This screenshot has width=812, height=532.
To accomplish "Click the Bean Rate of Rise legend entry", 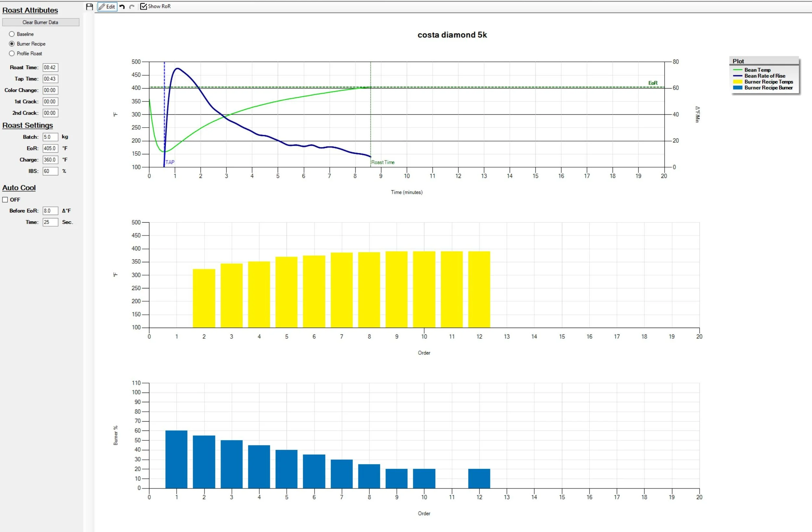I will click(765, 76).
